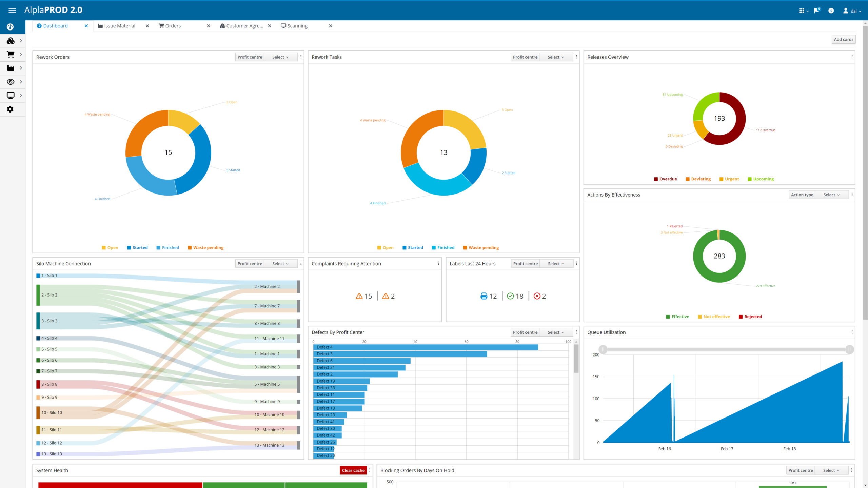The image size is (868, 488).
Task: Open the shopping cart sidebar icon
Action: click(11, 54)
